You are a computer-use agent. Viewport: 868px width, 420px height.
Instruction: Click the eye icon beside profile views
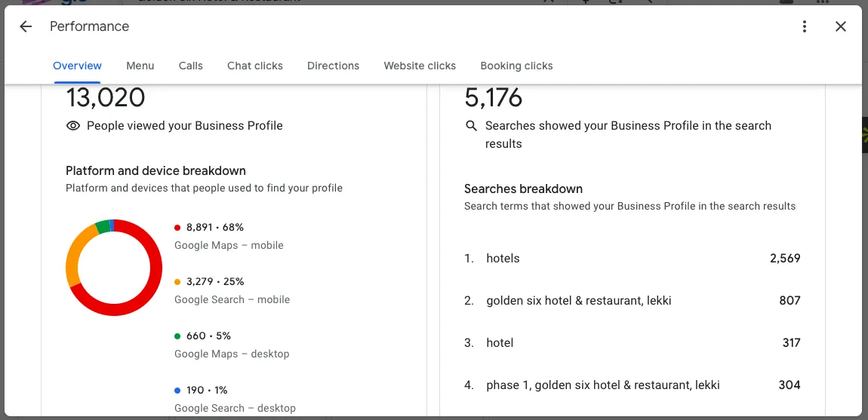click(x=73, y=126)
